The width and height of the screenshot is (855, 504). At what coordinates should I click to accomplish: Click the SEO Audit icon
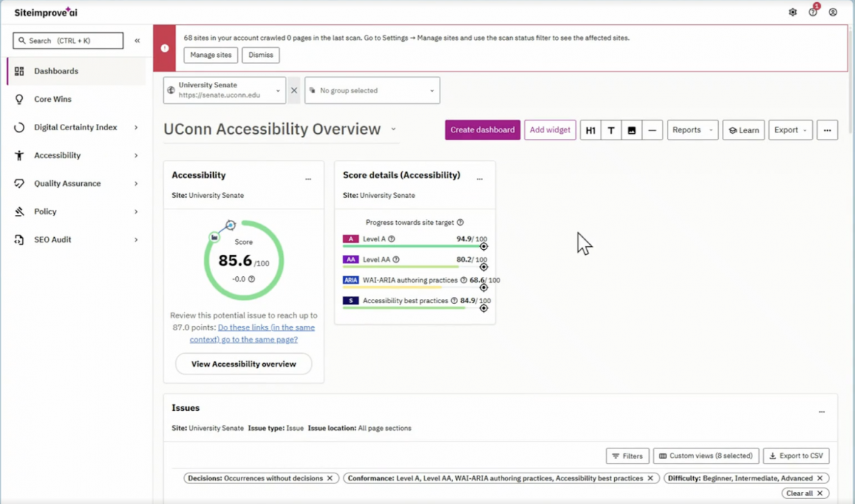[19, 240]
